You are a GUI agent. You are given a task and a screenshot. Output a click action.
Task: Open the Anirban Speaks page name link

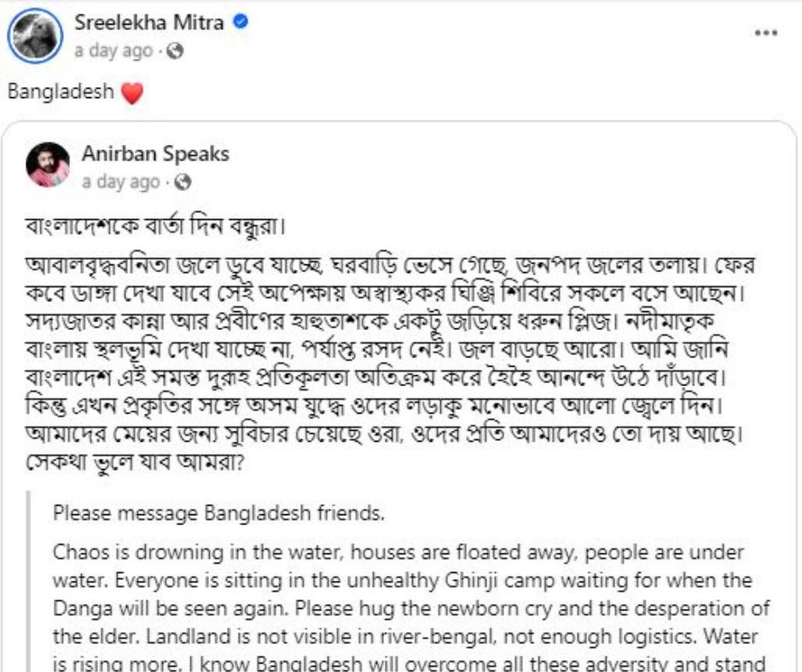point(155,154)
